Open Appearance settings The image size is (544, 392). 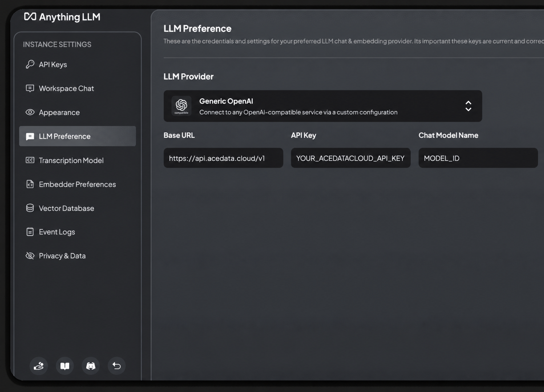[77, 112]
